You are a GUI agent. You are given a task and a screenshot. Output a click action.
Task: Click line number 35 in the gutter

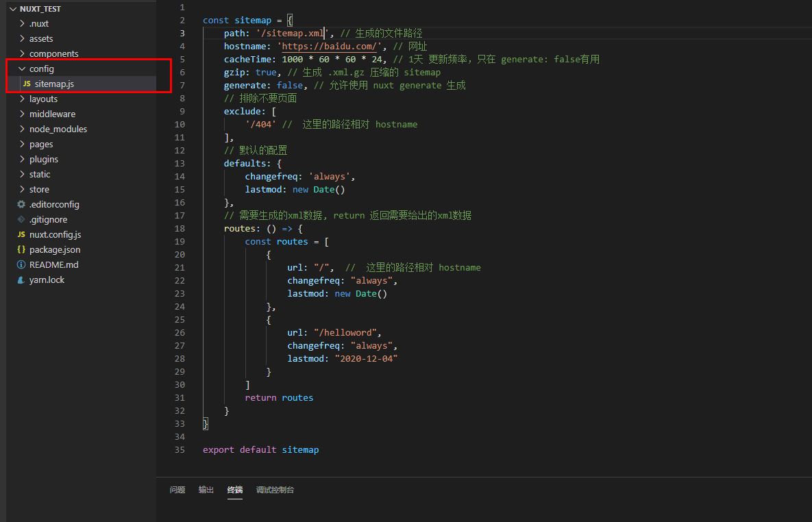180,449
